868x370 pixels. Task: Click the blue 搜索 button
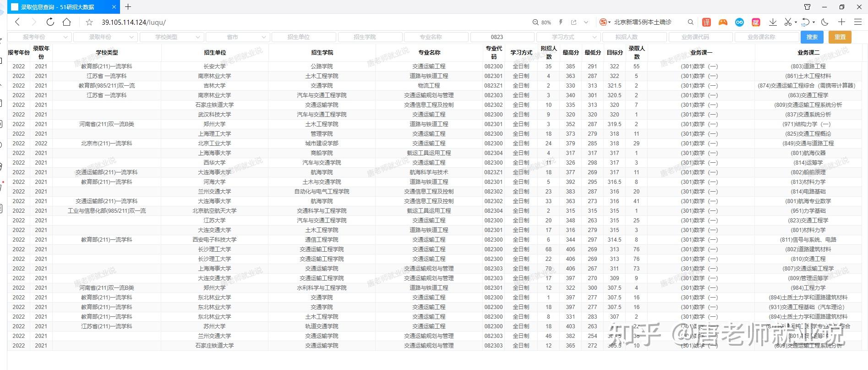click(812, 37)
